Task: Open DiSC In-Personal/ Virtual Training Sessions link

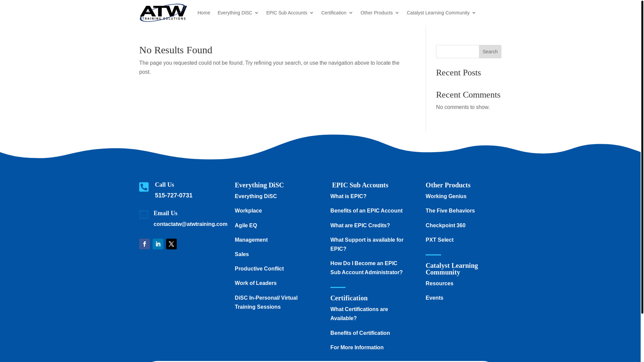Action: click(x=266, y=302)
